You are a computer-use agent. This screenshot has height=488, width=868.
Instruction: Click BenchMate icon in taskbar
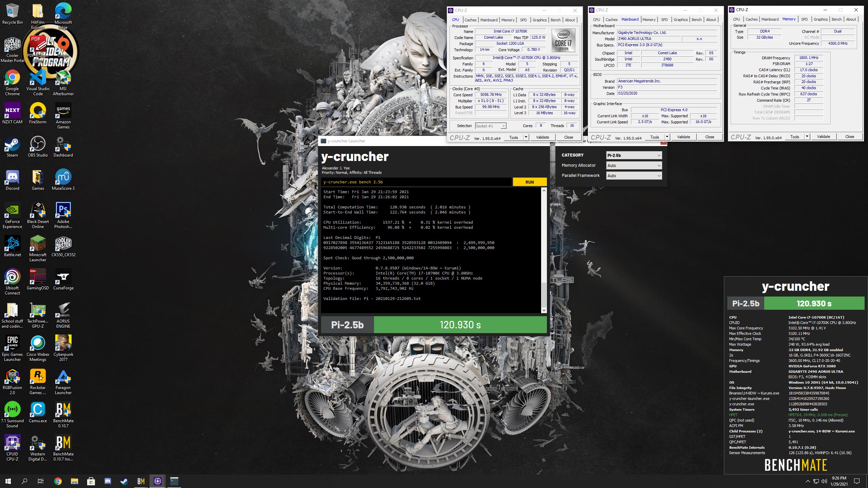tap(141, 481)
